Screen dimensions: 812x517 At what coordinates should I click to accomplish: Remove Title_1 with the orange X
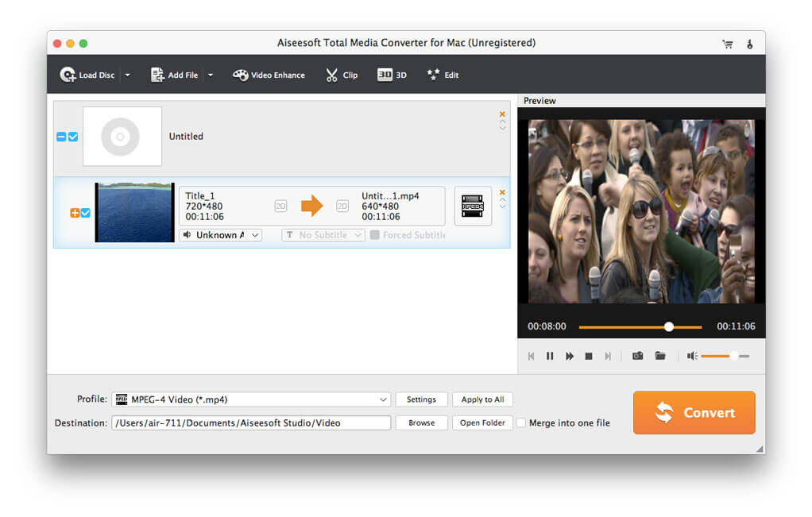(502, 192)
